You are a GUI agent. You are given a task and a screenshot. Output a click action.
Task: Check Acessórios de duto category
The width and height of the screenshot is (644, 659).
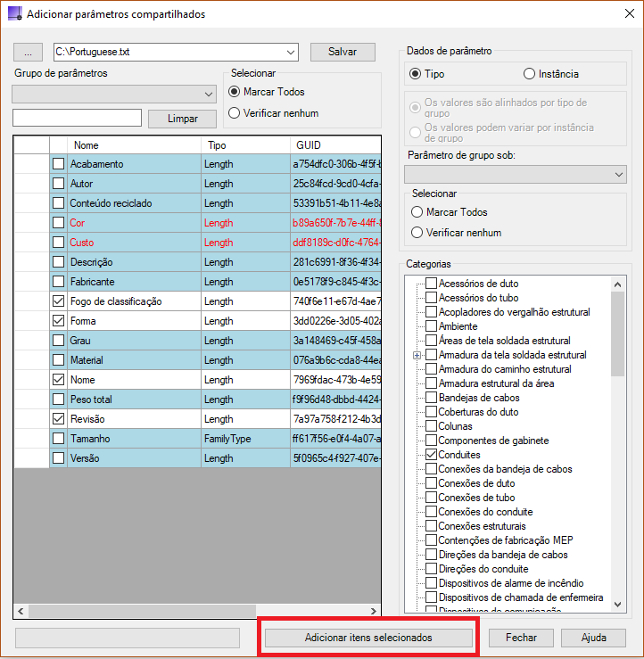431,284
